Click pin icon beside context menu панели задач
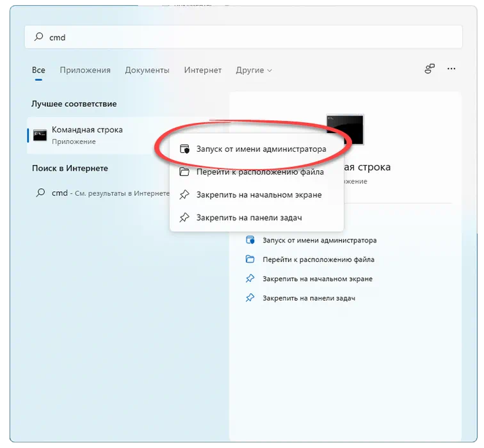Screen dimensions: 484x448 point(184,218)
